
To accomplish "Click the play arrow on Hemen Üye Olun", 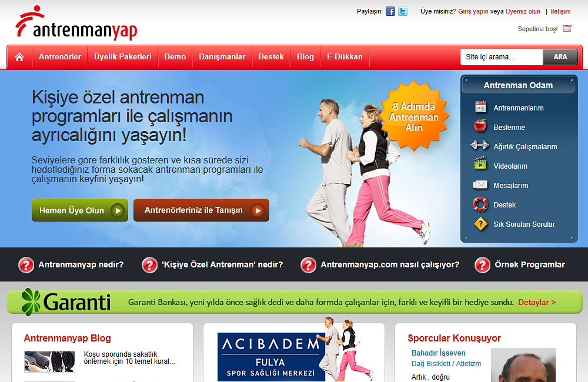I will pos(118,210).
